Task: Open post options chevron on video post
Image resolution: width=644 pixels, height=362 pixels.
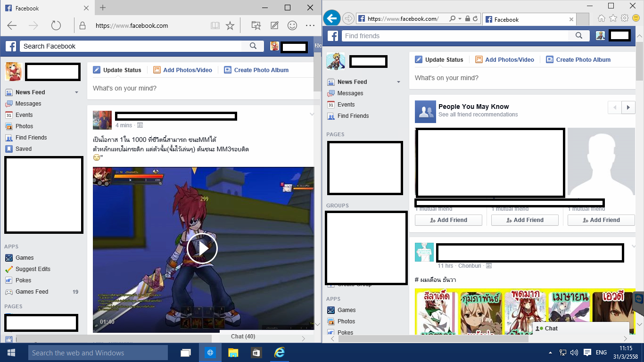Action: coord(311,114)
